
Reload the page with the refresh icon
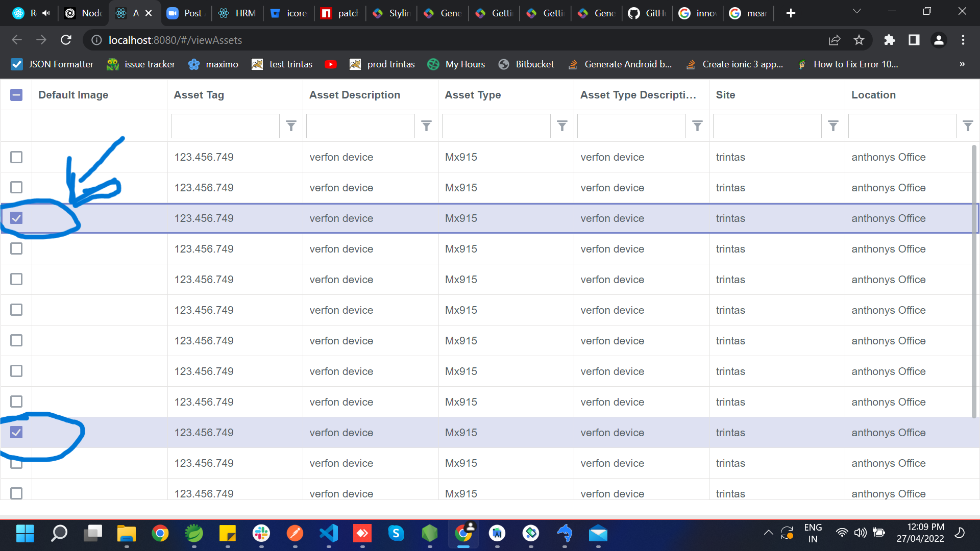[66, 40]
